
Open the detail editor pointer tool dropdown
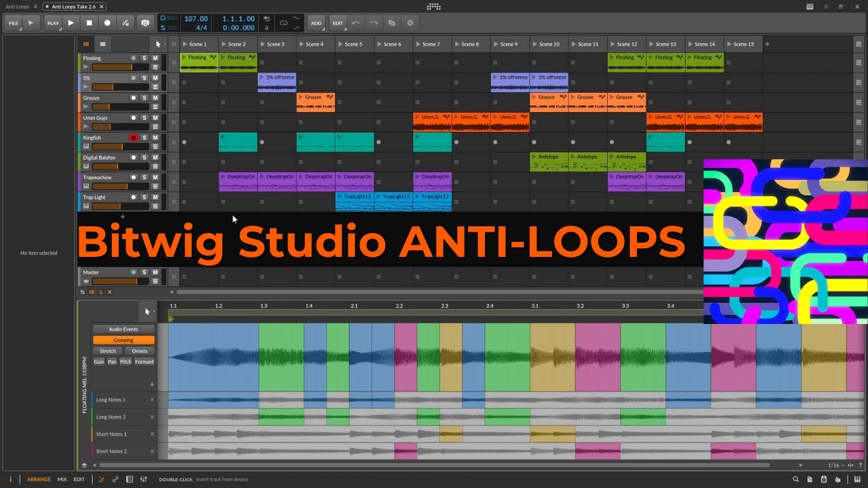(x=148, y=312)
